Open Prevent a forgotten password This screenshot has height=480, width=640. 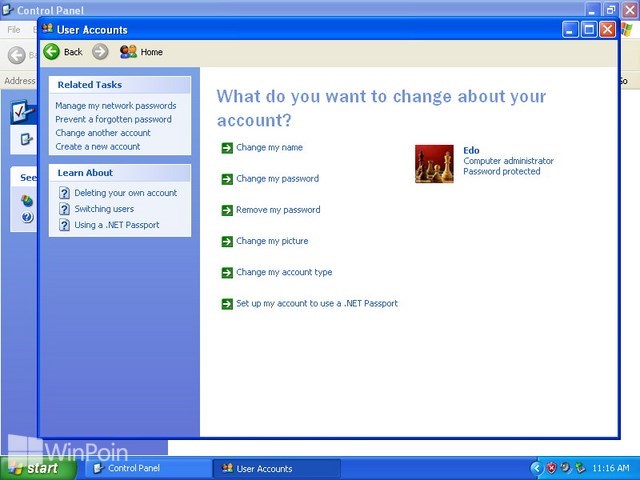coord(113,119)
